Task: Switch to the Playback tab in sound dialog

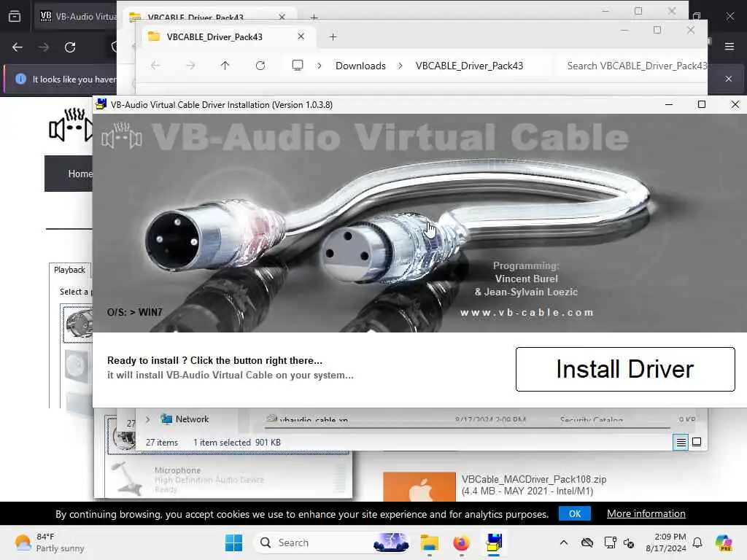Action: [x=69, y=270]
